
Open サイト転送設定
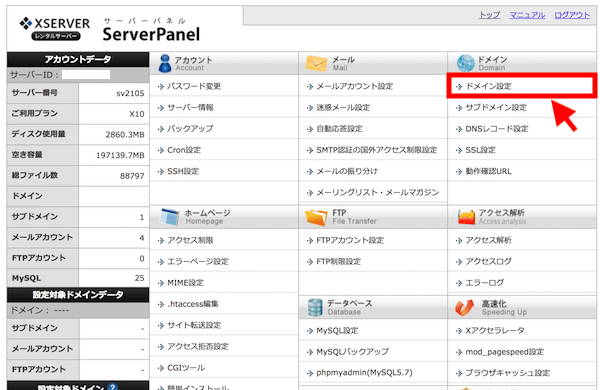[x=194, y=325]
